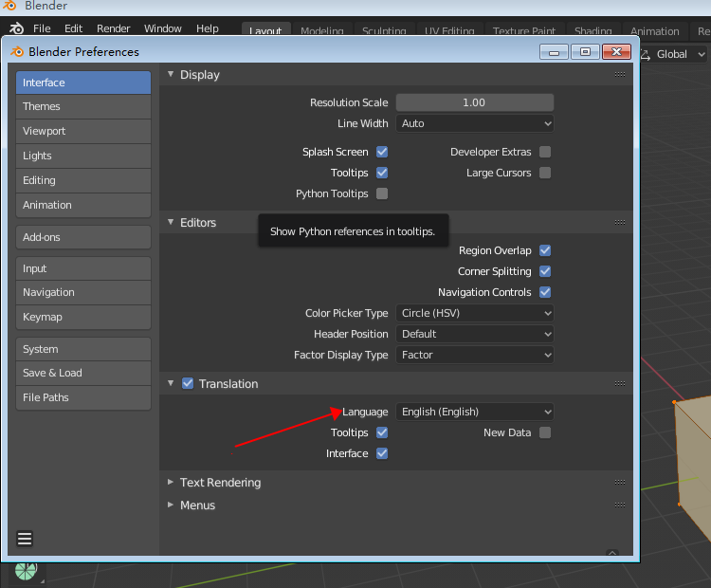Screen dimensions: 711x588
Task: Open Input preferences section
Action: click(83, 268)
